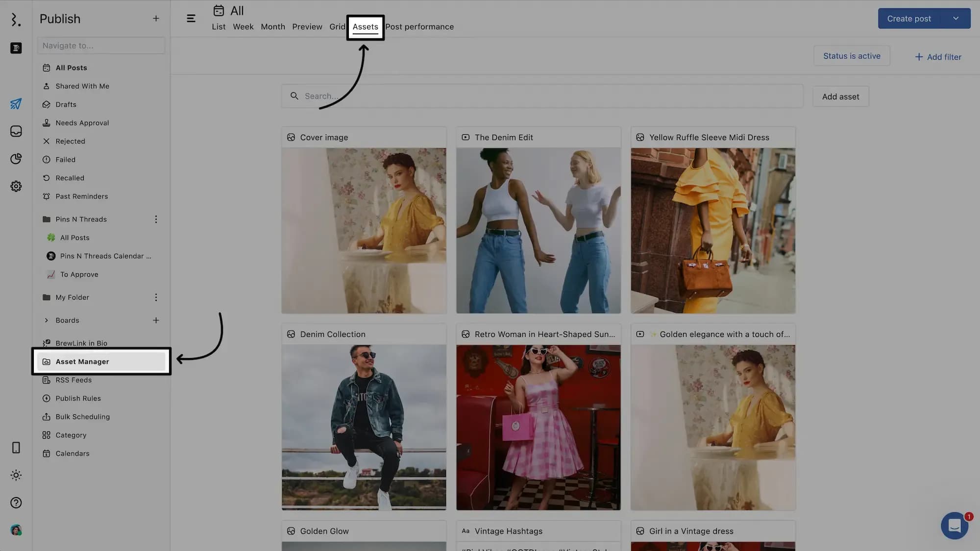Viewport: 980px width, 551px height.
Task: Open the inbox icon in left rail
Action: pyautogui.click(x=16, y=131)
